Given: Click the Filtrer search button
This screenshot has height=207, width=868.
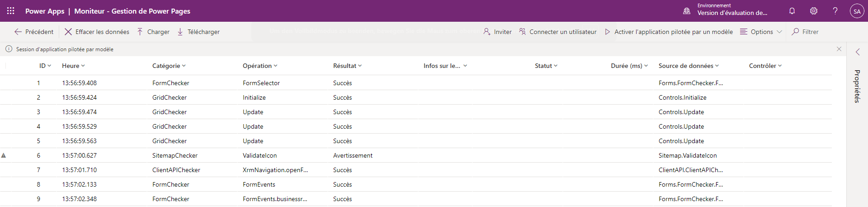Looking at the screenshot, I should 805,32.
